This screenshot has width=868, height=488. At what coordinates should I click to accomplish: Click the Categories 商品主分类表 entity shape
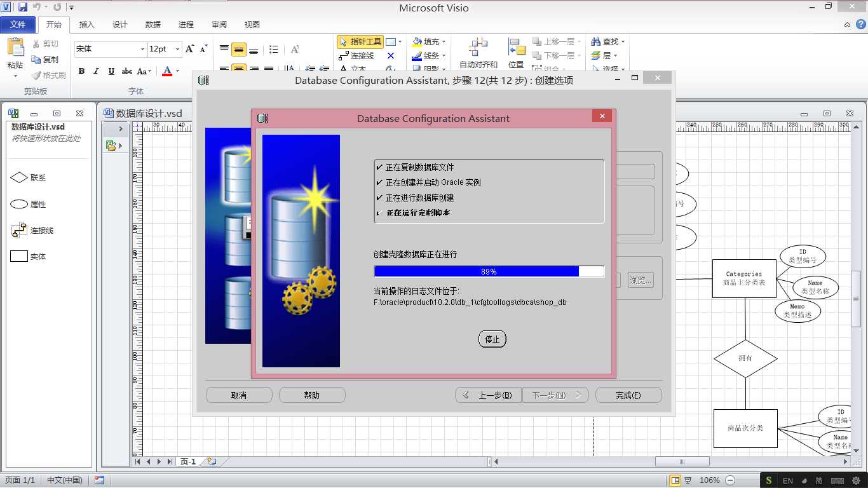[744, 278]
